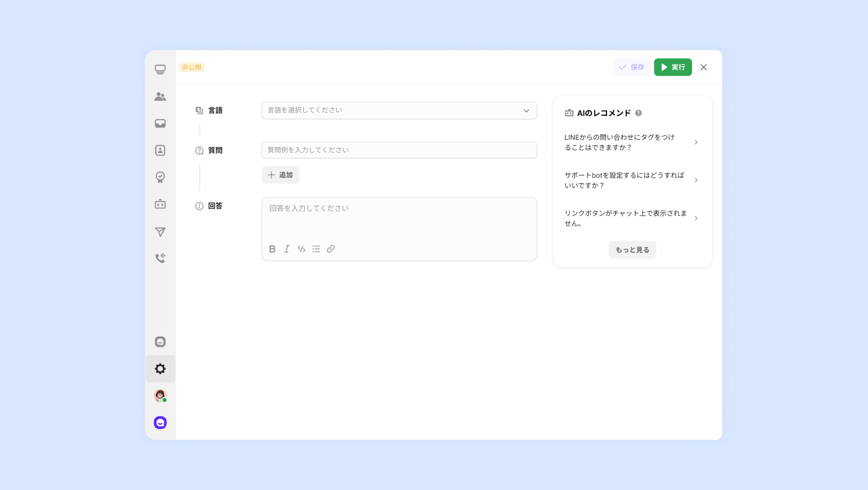
Task: Open the phone call sidebar icon
Action: (x=160, y=258)
